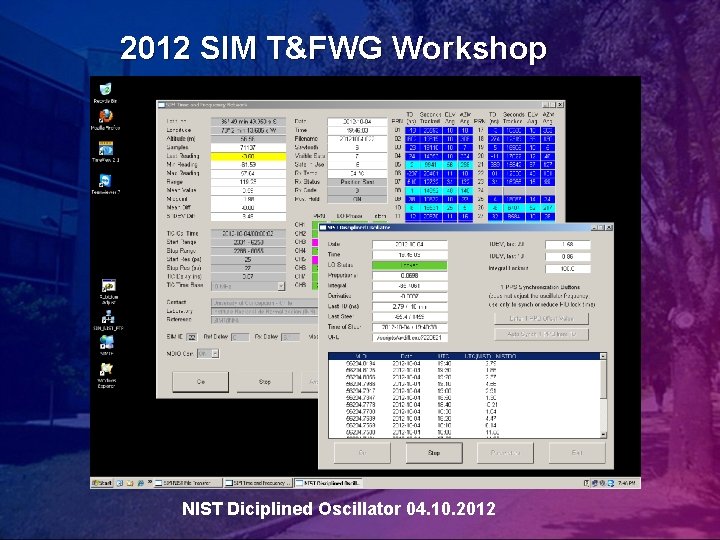Switch to SIM Time and Frequency taskbar button
The height and width of the screenshot is (540, 720).
[x=258, y=483]
